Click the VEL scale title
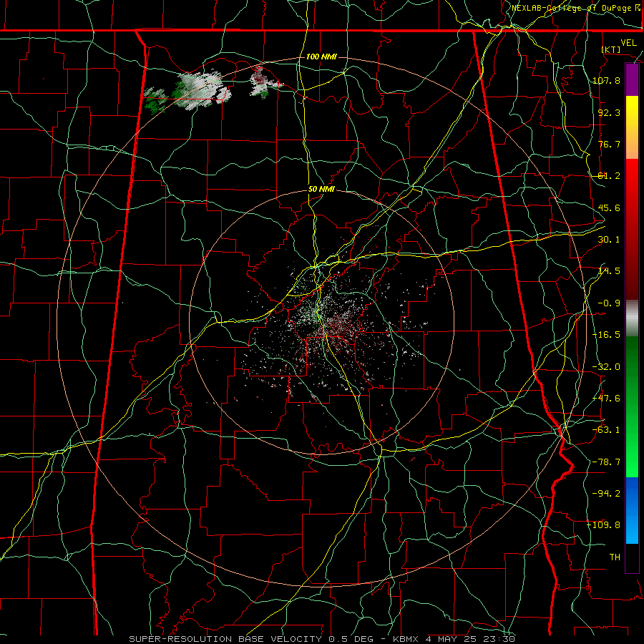644x644 pixels. (x=628, y=43)
